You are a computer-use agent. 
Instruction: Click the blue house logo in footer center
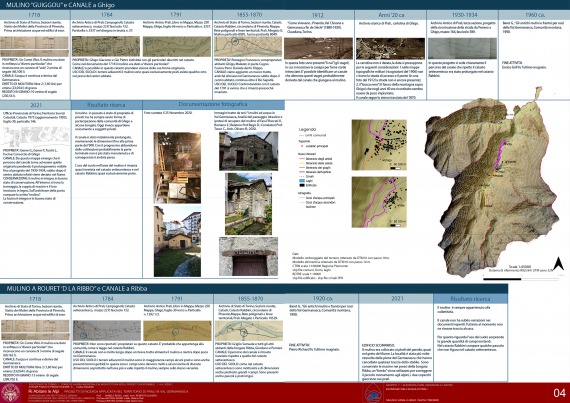373,393
